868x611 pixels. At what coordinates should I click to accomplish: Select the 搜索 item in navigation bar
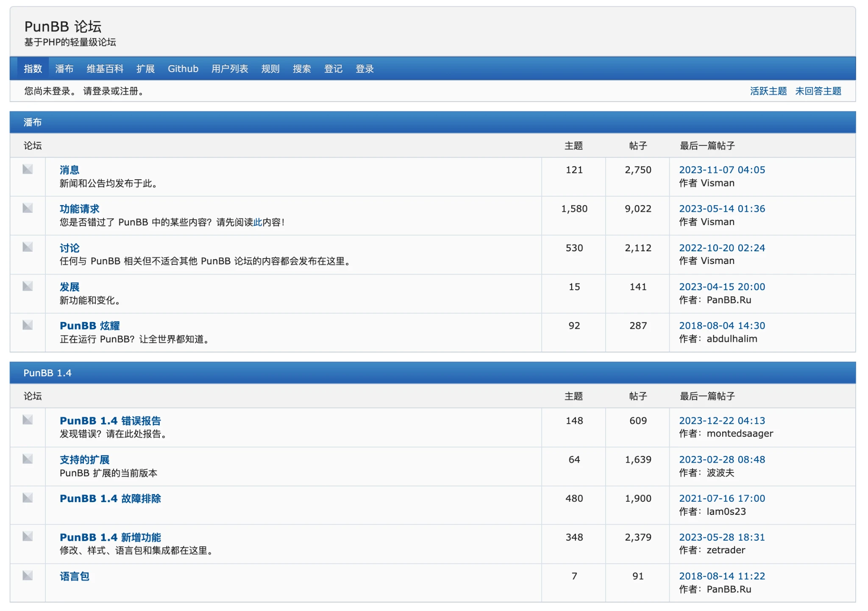tap(301, 69)
